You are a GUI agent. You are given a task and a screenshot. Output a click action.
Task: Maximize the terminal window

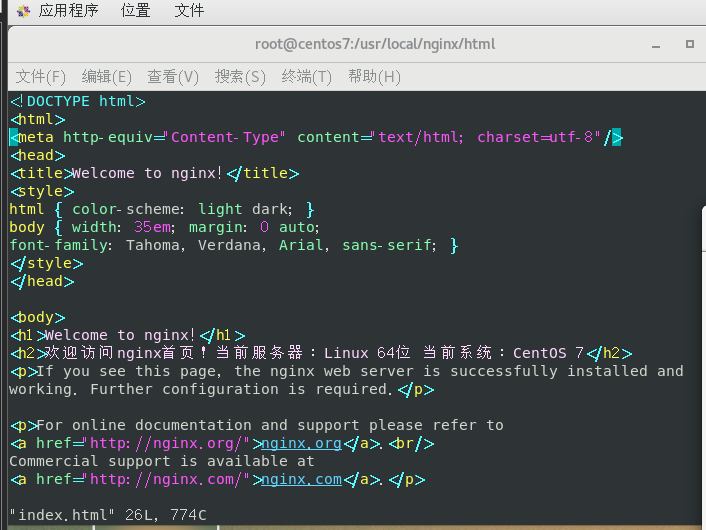pos(689,44)
